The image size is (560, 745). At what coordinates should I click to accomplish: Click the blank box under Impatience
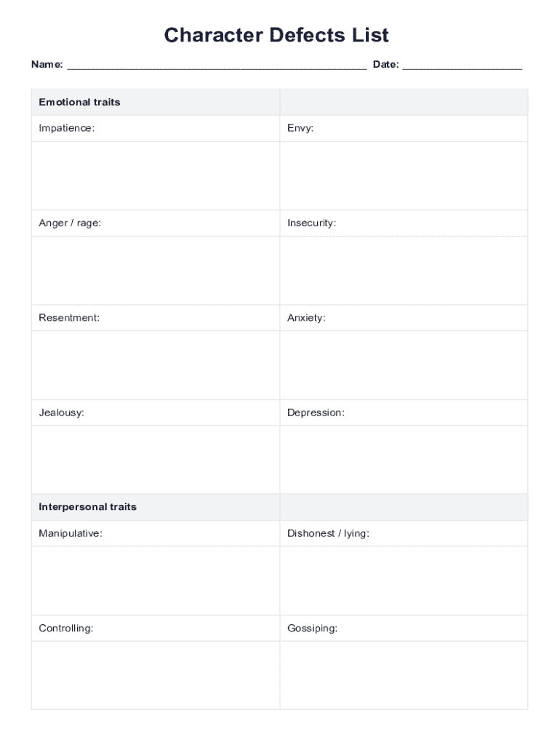coord(156,175)
